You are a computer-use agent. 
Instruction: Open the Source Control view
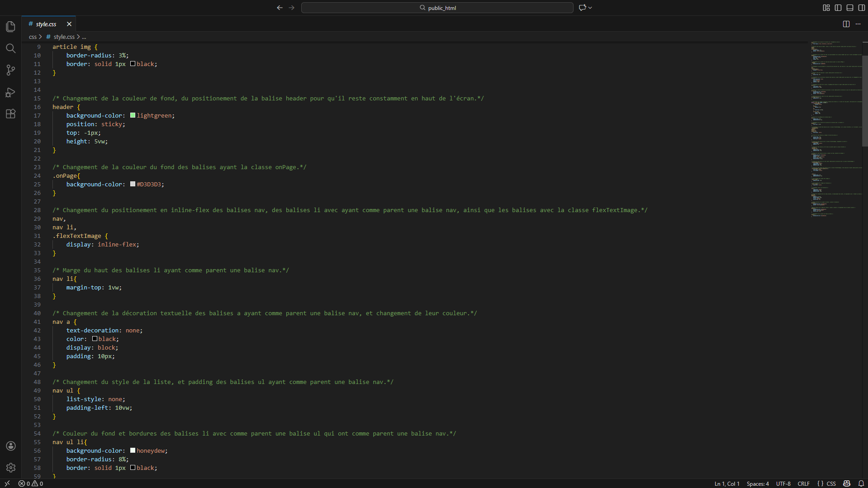point(10,70)
